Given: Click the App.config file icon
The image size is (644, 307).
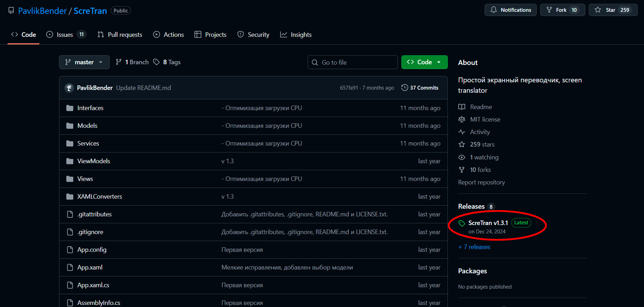Looking at the screenshot, I should coord(70,250).
